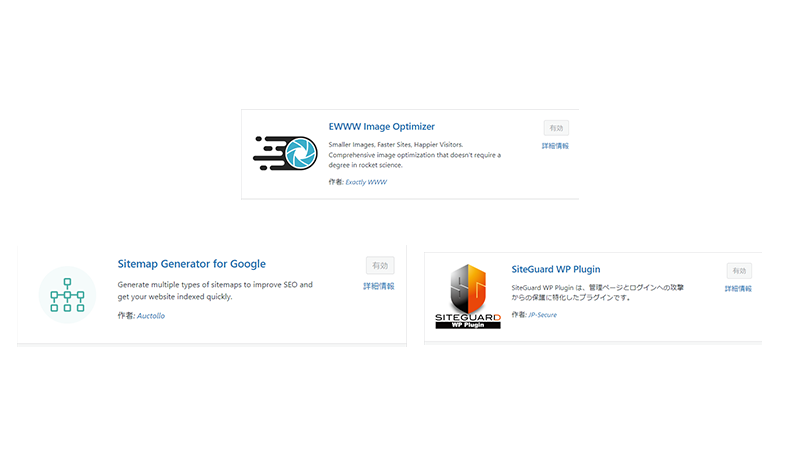This screenshot has height=450, width=800.
Task: Click the Sitemap Generator sitemap tree icon
Action: pos(67,295)
